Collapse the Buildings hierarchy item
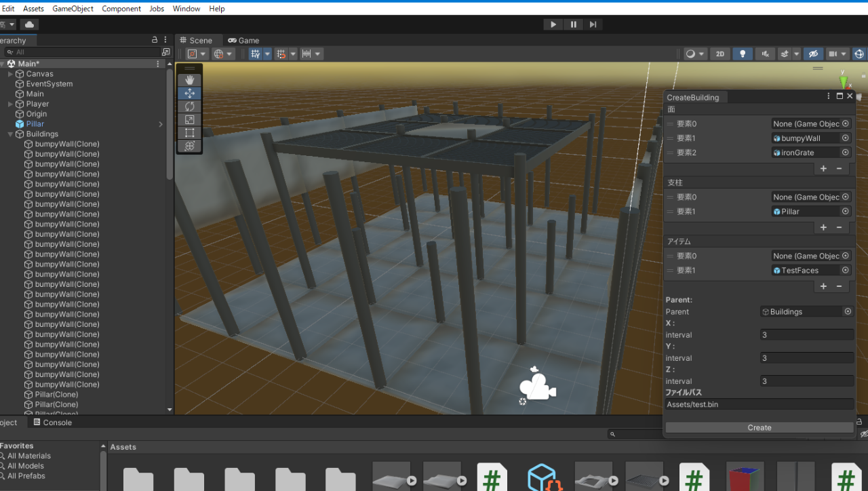 [x=10, y=134]
